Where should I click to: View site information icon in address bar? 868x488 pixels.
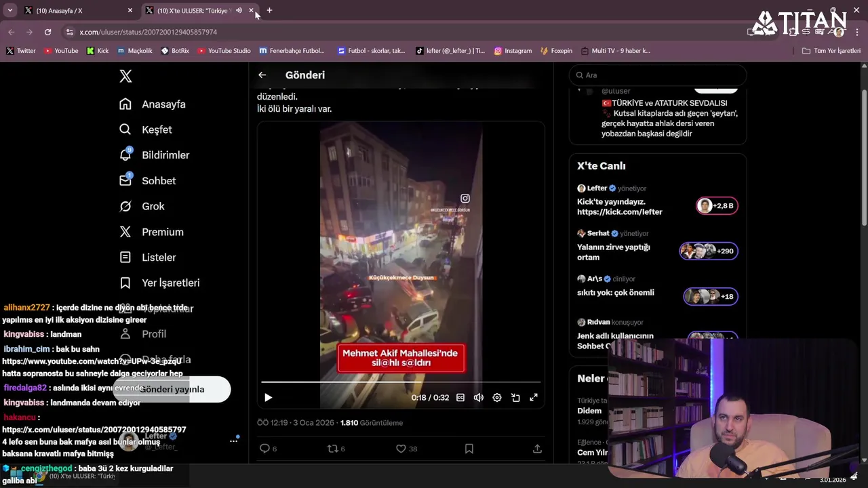(x=69, y=32)
